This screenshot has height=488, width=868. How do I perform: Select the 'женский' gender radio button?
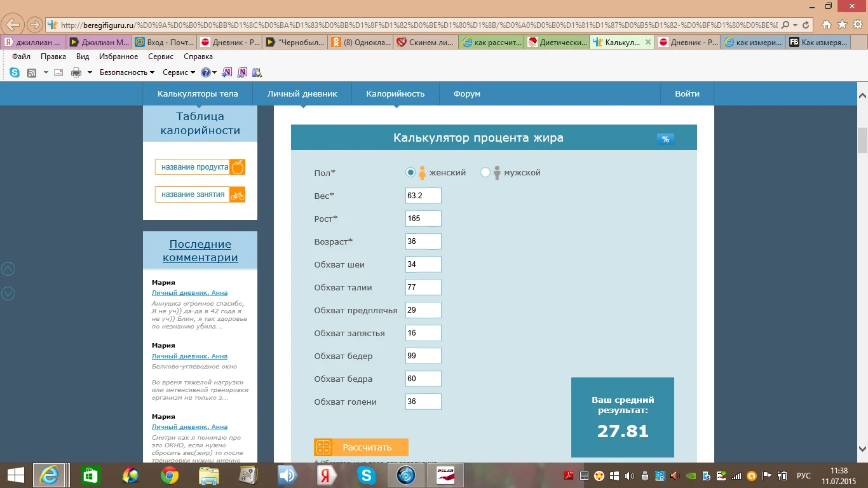(x=411, y=172)
